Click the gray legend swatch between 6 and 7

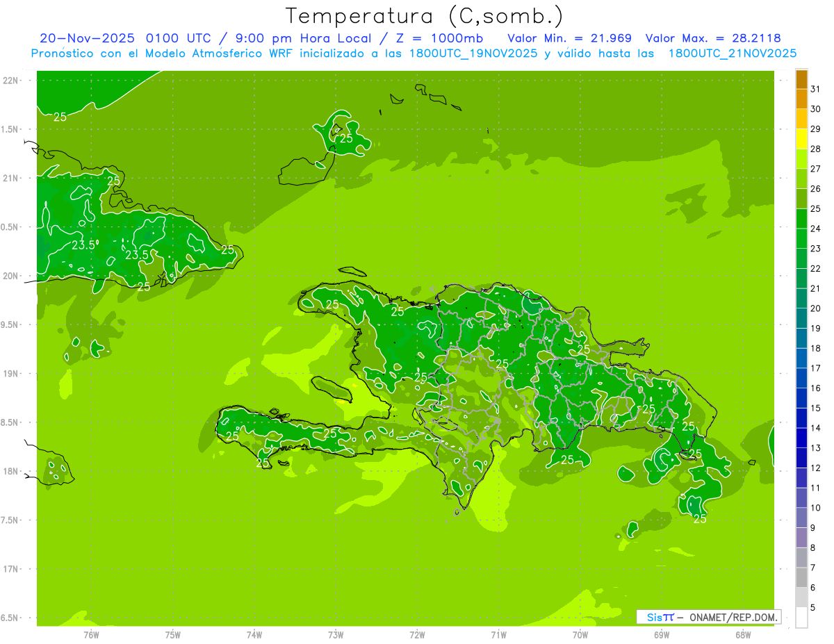(x=801, y=578)
